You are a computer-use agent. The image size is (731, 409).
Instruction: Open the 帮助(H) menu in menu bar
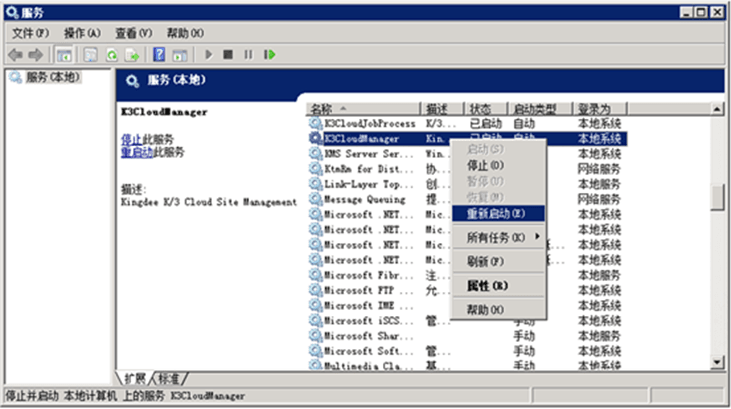coord(185,33)
